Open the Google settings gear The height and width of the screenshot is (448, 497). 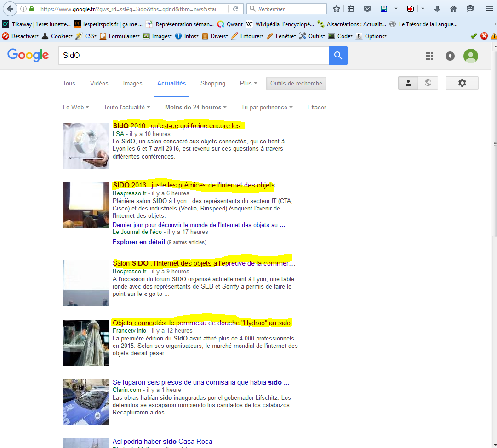tap(462, 83)
